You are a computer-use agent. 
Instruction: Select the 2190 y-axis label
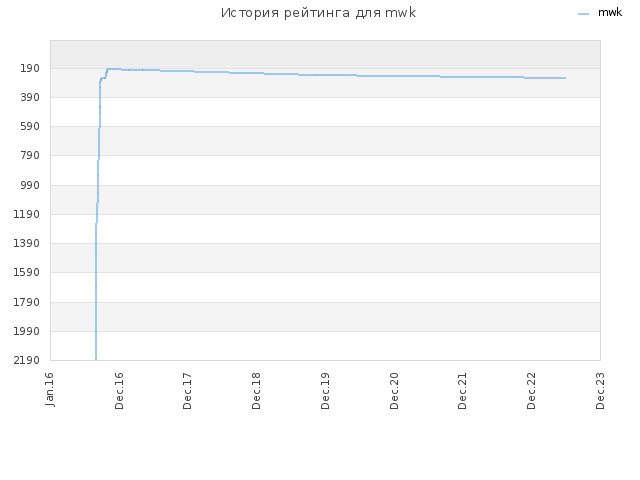27,360
